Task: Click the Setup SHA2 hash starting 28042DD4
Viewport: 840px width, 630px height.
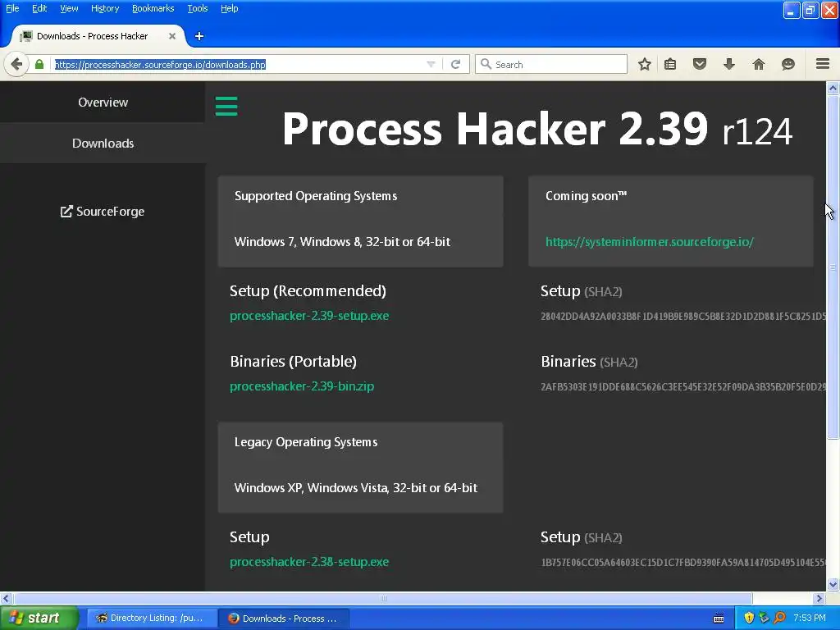Action: pyautogui.click(x=683, y=316)
